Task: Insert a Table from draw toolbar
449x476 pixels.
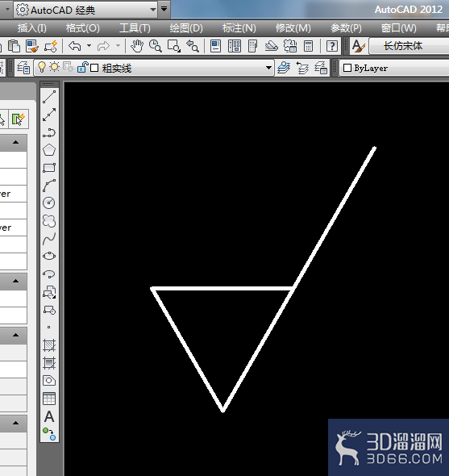Action: pos(49,399)
